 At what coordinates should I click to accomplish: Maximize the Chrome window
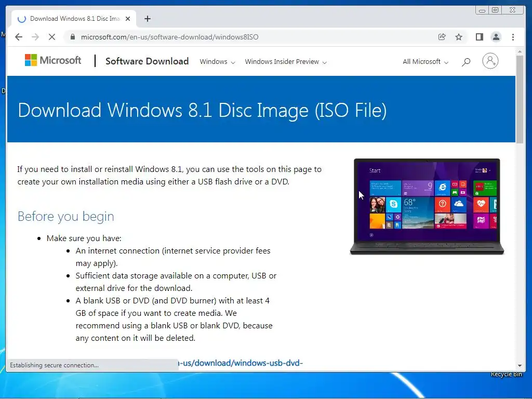(x=495, y=10)
